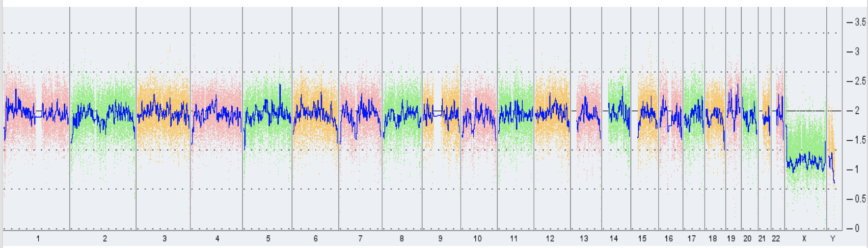Click the chromosome Y label
The height and width of the screenshot is (248, 868).
833,239
